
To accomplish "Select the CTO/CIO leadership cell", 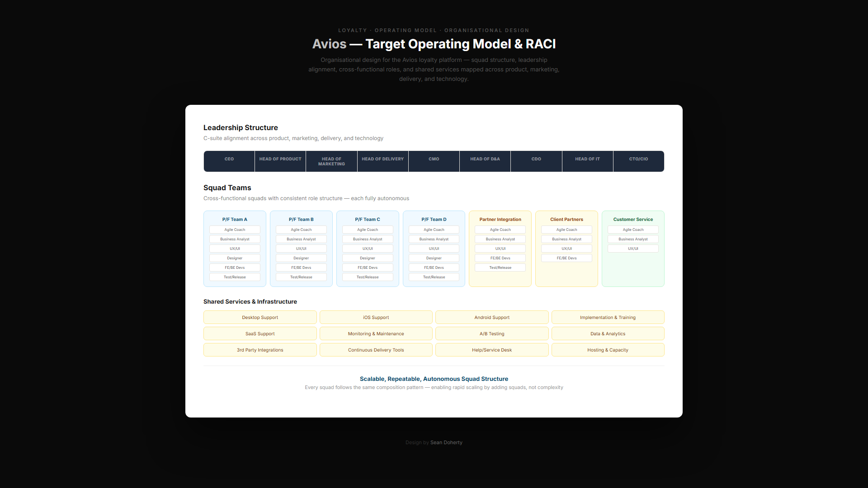I will coord(638,161).
